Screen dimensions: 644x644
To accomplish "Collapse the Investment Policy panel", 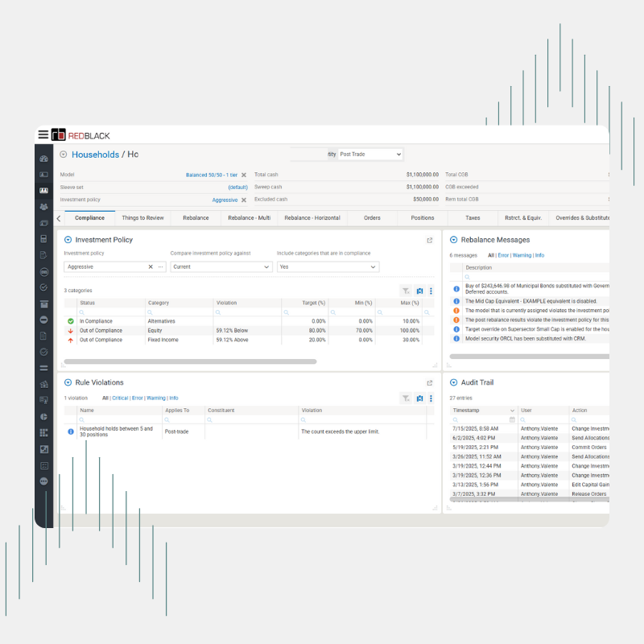I will (x=68, y=240).
